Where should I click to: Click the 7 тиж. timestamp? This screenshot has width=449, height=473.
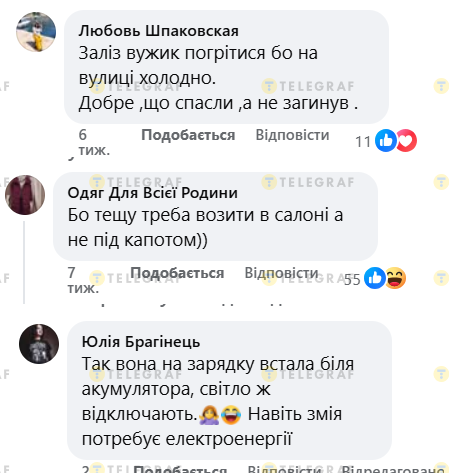point(83,280)
